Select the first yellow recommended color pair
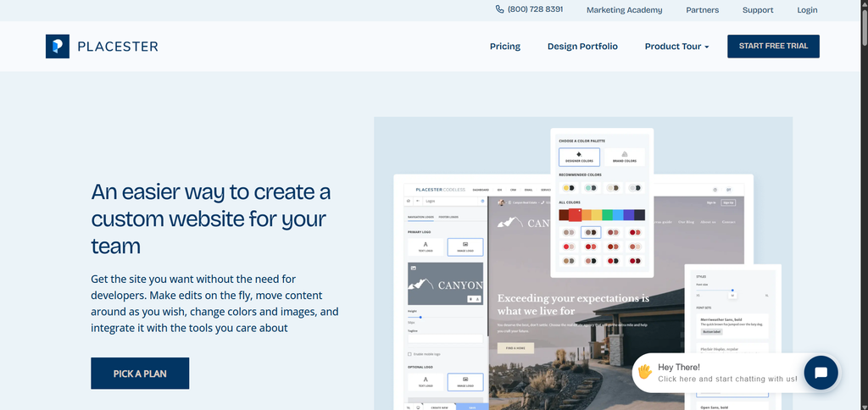The height and width of the screenshot is (410, 868). click(569, 188)
